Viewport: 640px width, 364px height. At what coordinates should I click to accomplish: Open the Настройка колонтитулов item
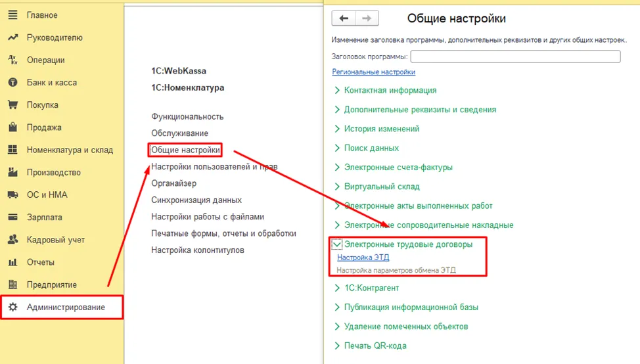[x=198, y=250]
